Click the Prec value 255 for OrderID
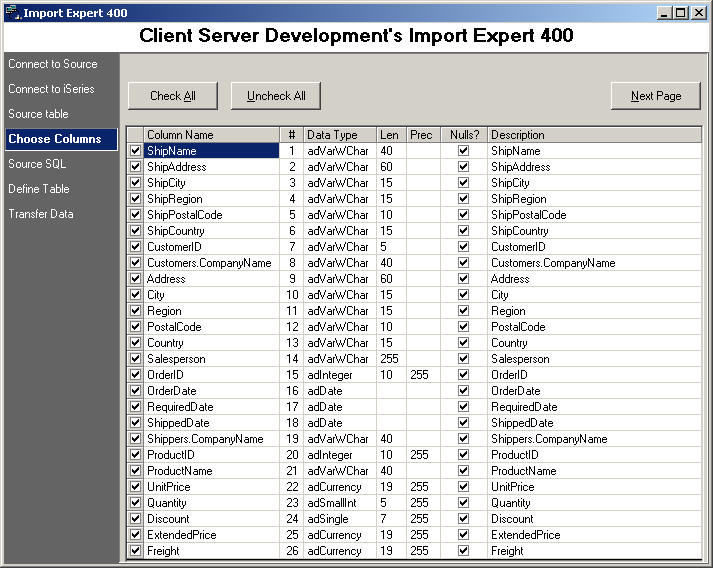Image resolution: width=713 pixels, height=568 pixels. (x=424, y=374)
